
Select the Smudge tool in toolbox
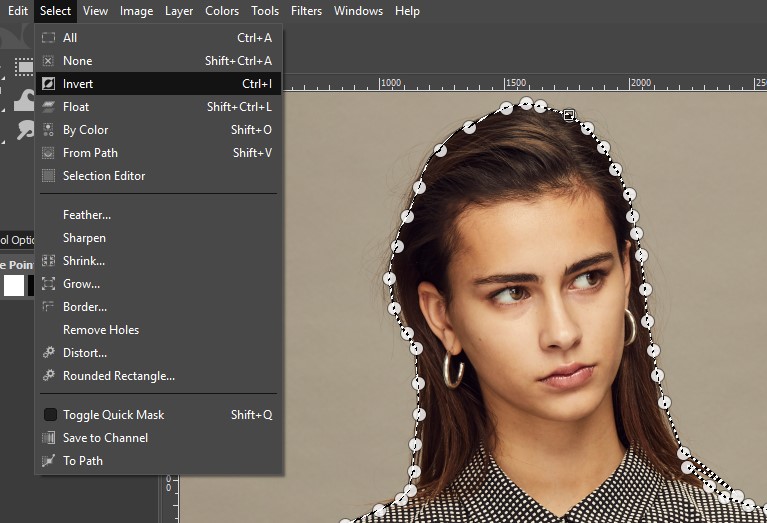click(x=24, y=131)
